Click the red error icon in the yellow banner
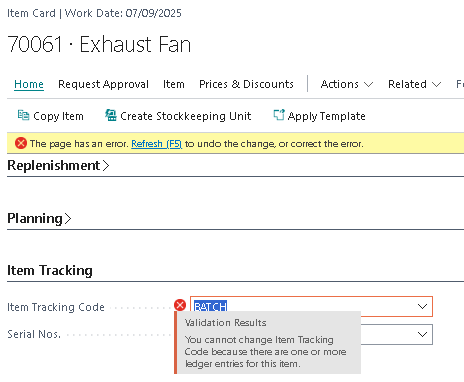 point(21,143)
